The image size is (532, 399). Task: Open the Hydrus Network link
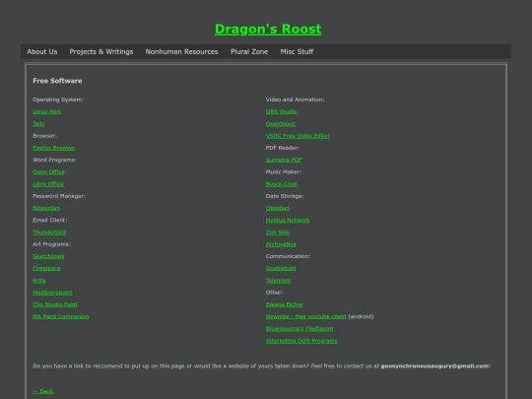(288, 221)
